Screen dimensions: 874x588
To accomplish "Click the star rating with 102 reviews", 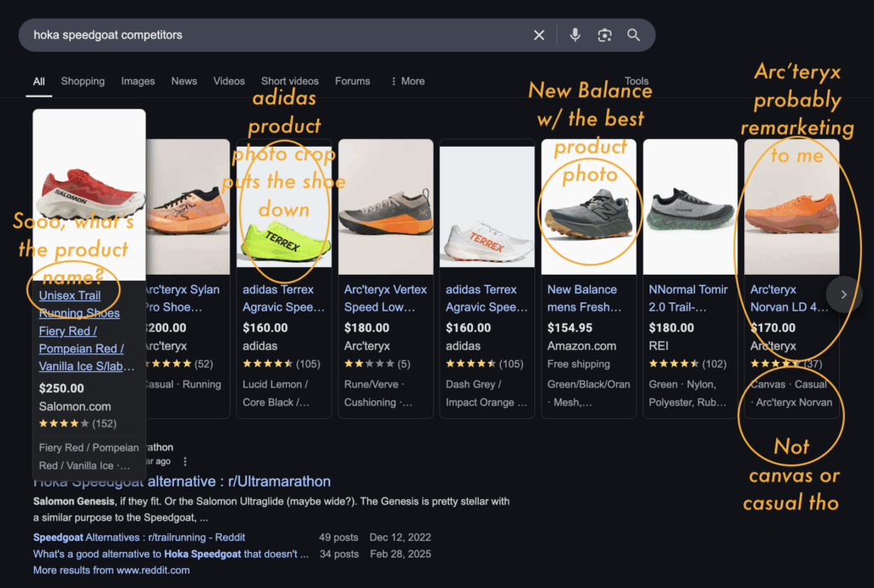I will coord(687,364).
